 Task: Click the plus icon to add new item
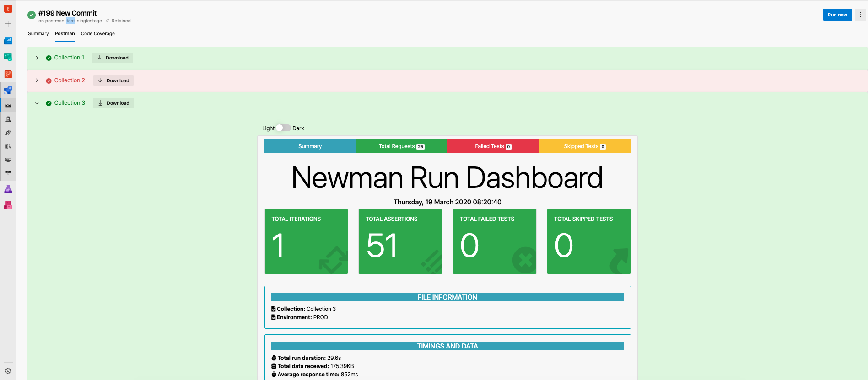pyautogui.click(x=8, y=24)
